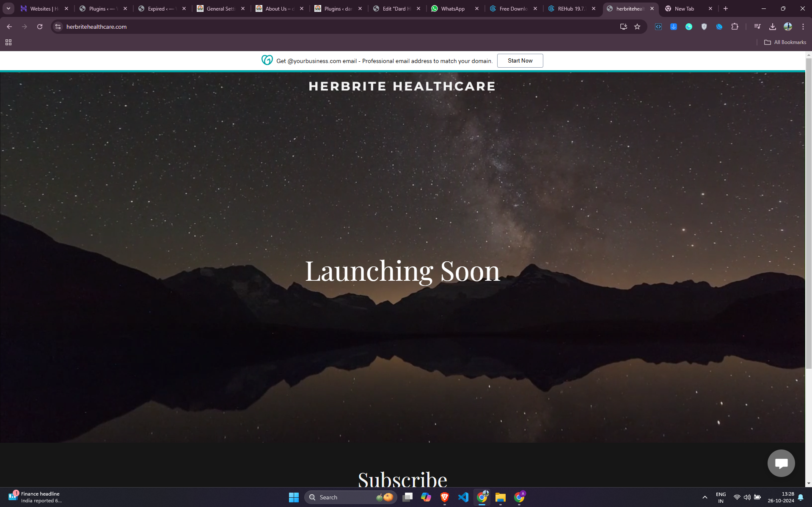The width and height of the screenshot is (812, 507).
Task: Reload the current page
Action: tap(40, 27)
